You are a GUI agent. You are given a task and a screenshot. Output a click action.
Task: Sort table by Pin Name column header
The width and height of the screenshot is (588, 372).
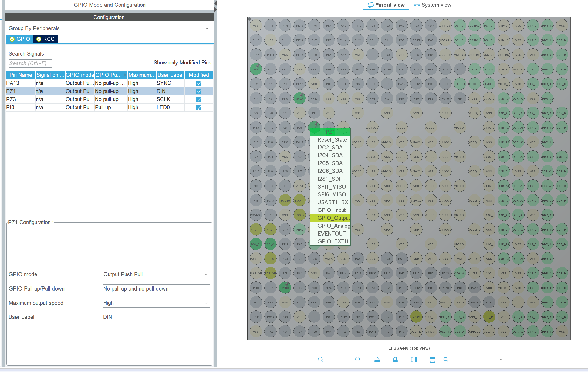21,75
